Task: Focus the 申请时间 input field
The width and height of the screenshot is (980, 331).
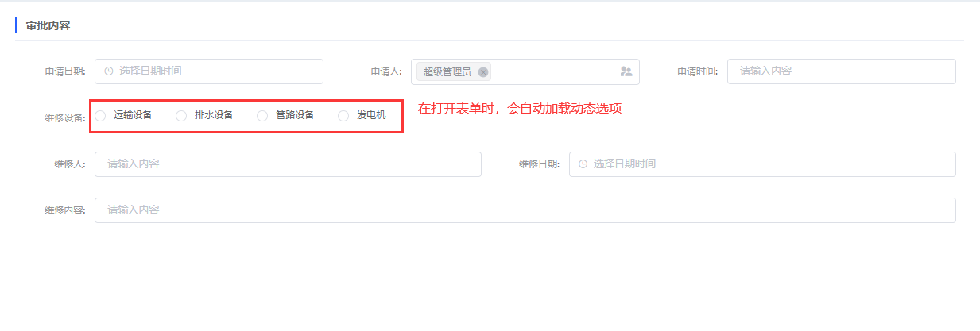Action: point(842,71)
